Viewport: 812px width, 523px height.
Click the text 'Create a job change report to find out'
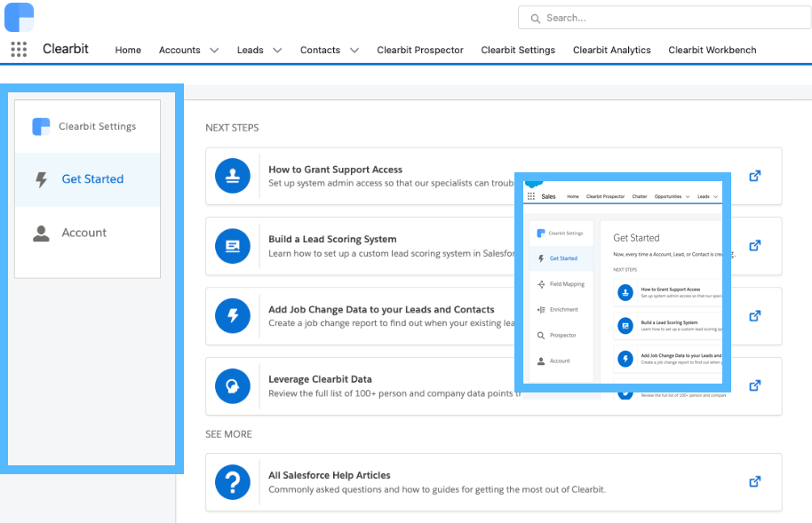[391, 323]
